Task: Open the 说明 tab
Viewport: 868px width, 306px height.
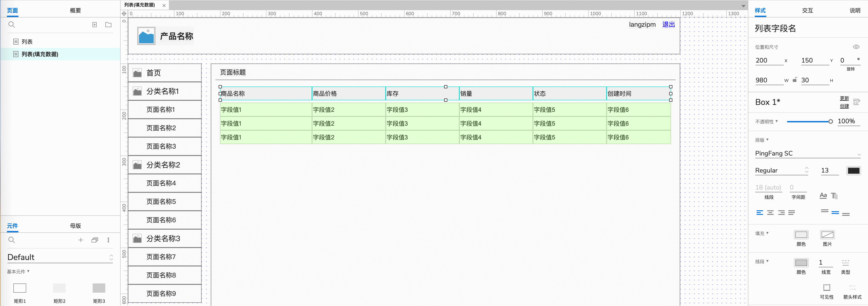Action: 855,10
